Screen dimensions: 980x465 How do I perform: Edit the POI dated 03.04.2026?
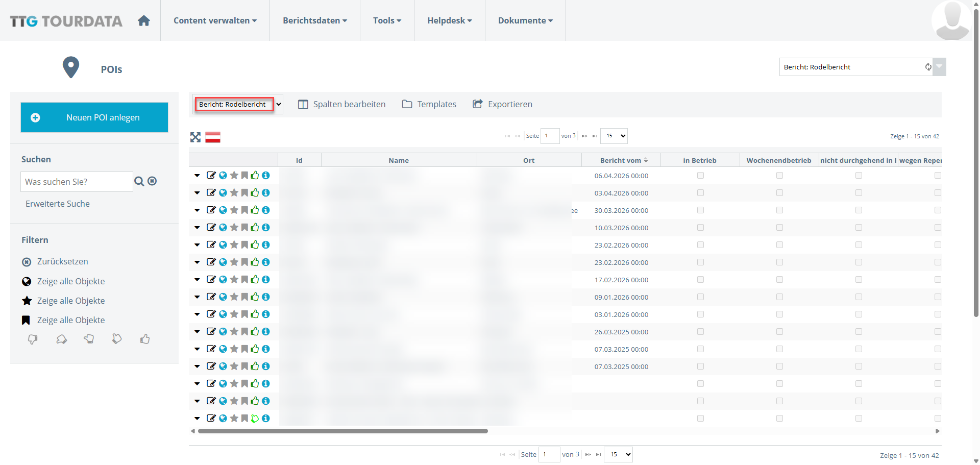coord(211,193)
